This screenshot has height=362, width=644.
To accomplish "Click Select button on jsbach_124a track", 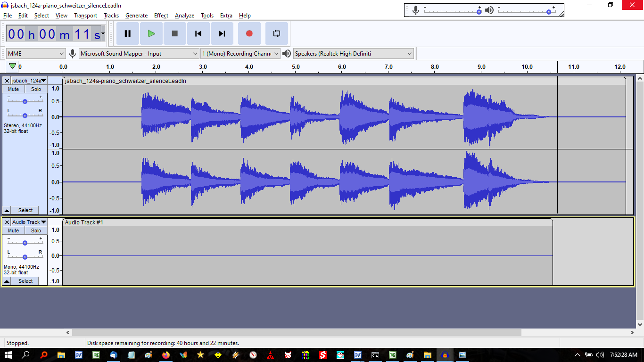I will (25, 210).
